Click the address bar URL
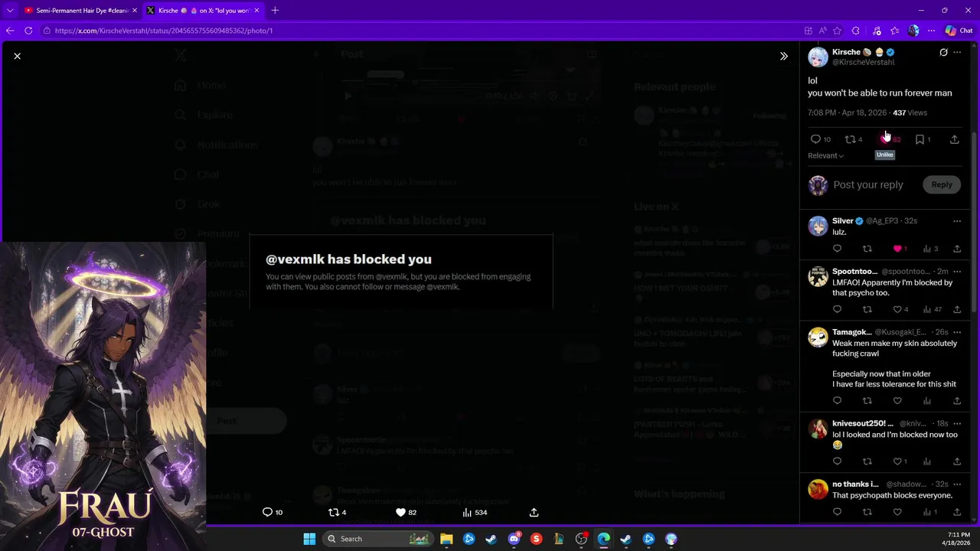Image resolution: width=980 pixels, height=551 pixels. 164,31
